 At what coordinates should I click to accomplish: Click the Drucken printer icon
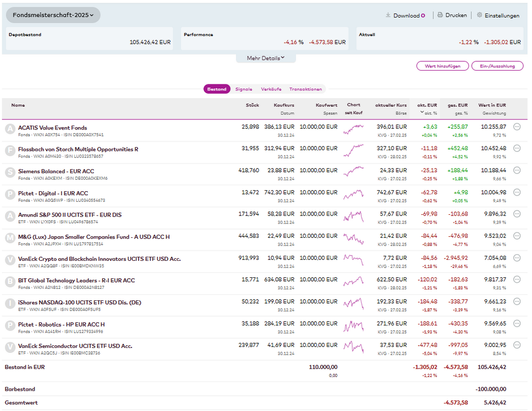(439, 15)
